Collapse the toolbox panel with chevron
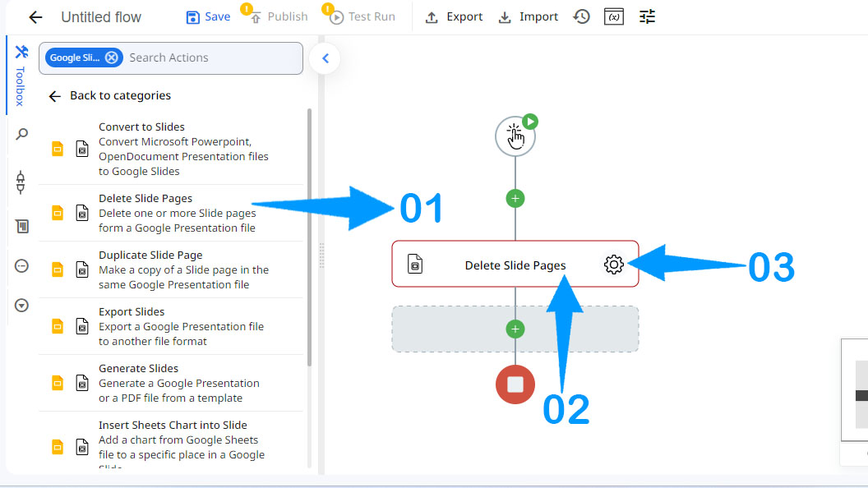The image size is (868, 488). point(325,58)
